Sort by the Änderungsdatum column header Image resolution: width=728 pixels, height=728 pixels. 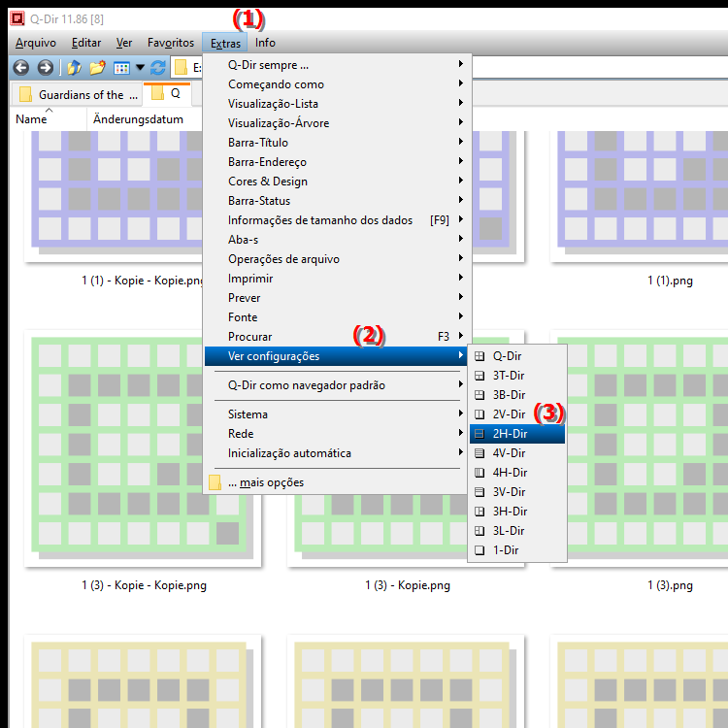[138, 119]
